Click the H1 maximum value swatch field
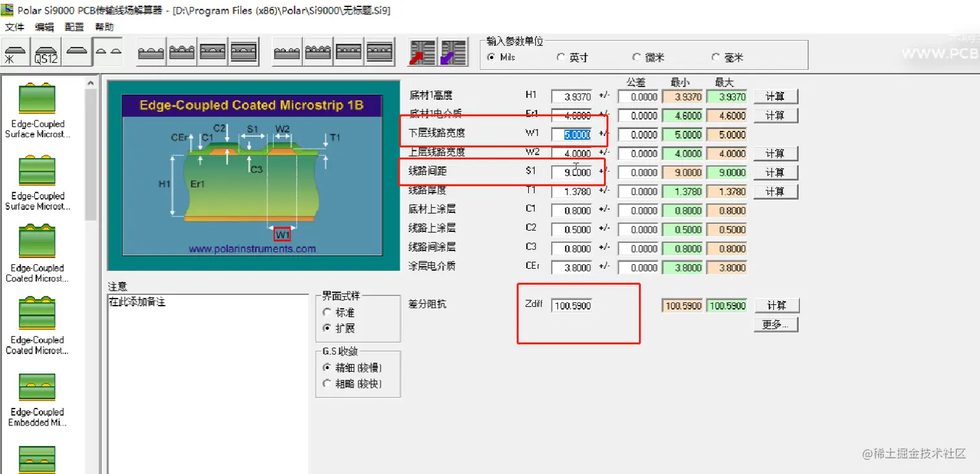 tap(727, 96)
